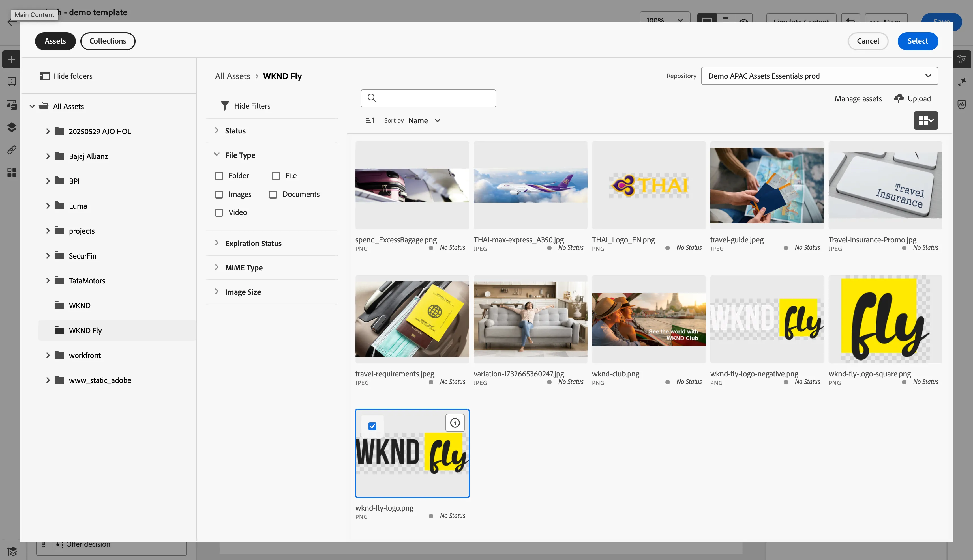Click the back arrow in editor header
This screenshot has width=973, height=560.
click(x=12, y=21)
